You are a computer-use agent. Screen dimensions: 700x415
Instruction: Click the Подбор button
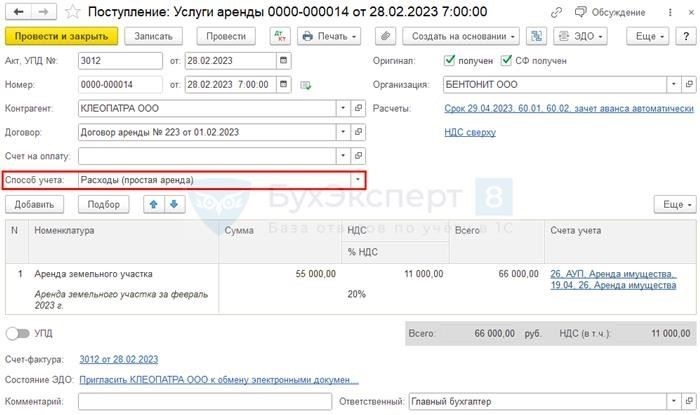coord(104,204)
